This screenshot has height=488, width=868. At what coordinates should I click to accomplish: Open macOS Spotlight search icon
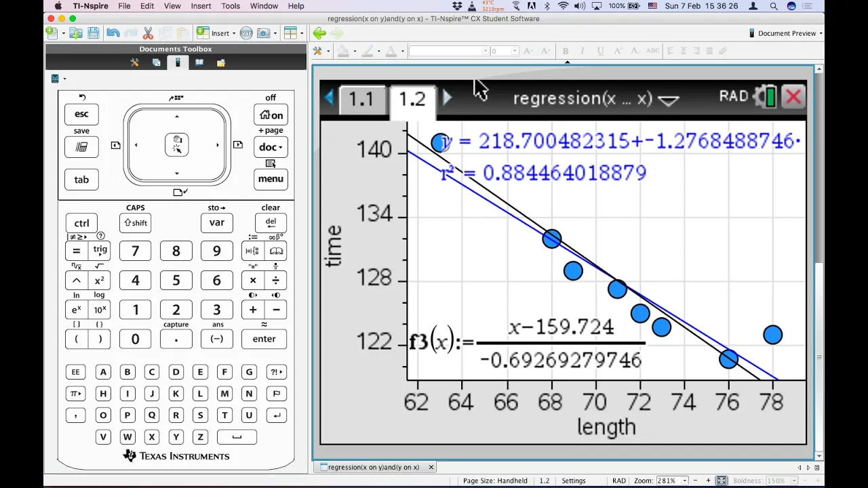(x=773, y=6)
